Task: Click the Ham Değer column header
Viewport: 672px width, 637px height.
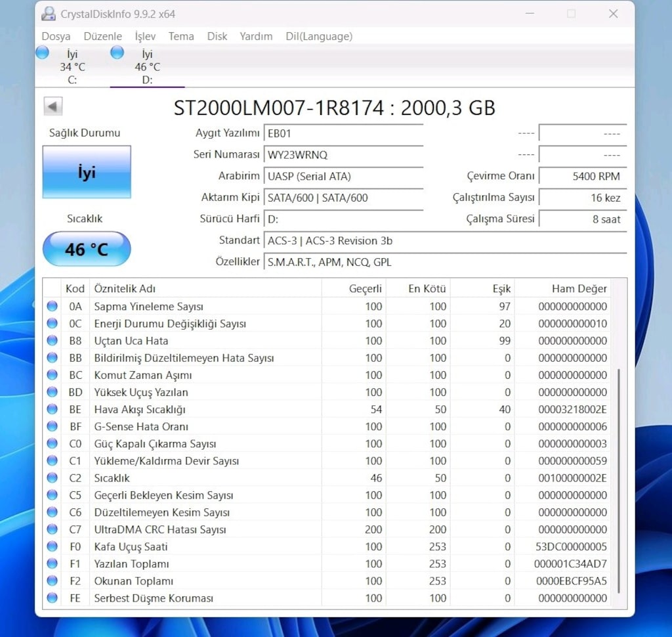Action: 562,289
